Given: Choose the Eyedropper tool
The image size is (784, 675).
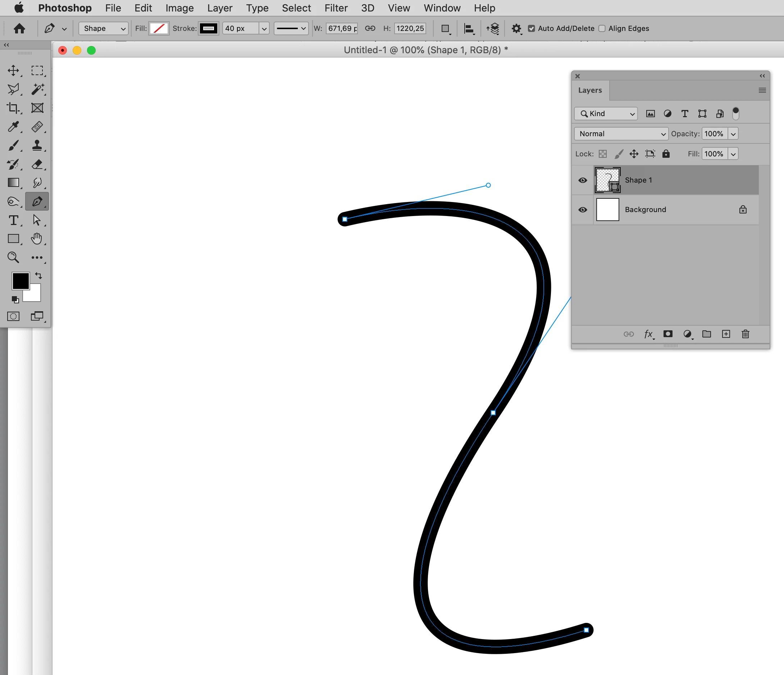Looking at the screenshot, I should 14,127.
